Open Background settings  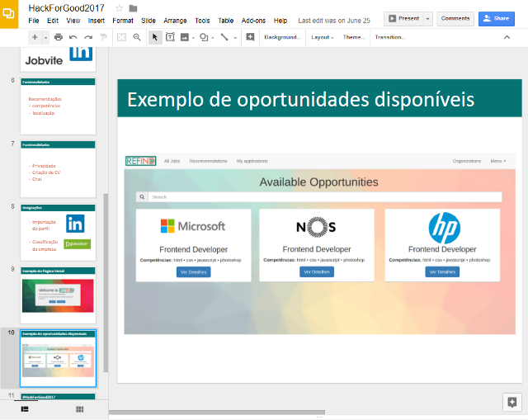(282, 37)
